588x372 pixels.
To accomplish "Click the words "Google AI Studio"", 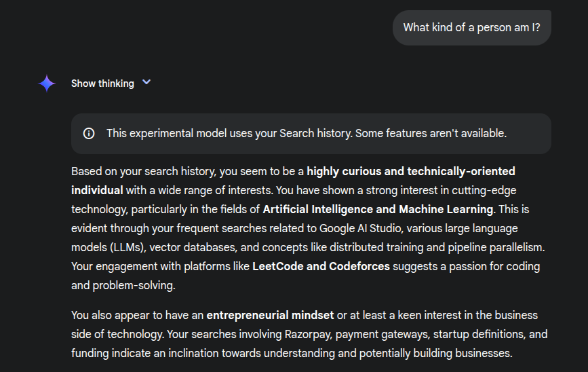I will (x=360, y=228).
